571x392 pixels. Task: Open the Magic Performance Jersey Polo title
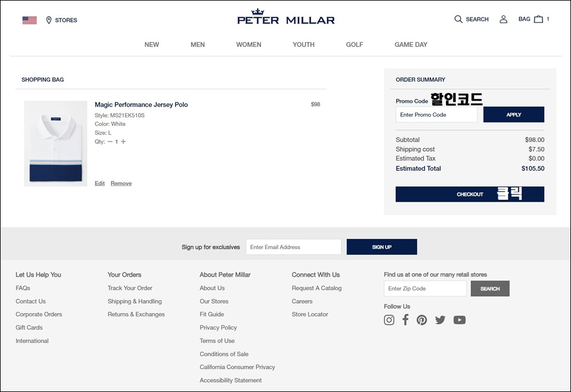click(142, 105)
